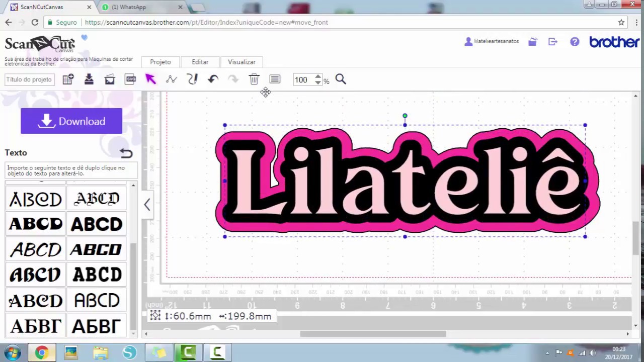Open the properties list panel icon

[275, 79]
